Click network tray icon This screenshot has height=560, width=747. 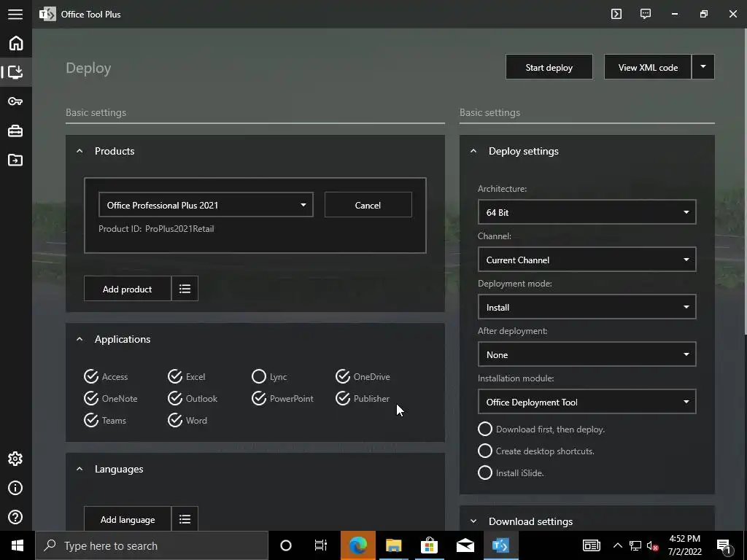click(x=635, y=545)
